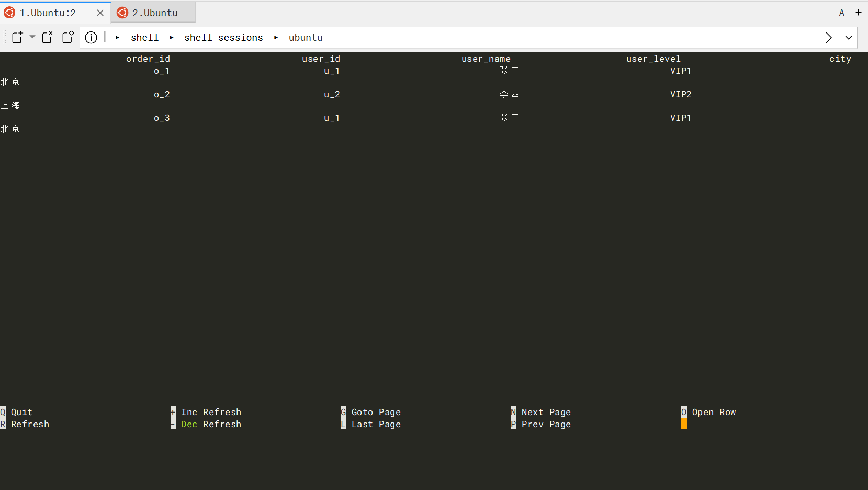The width and height of the screenshot is (868, 490).
Task: Click the Last Page command
Action: [x=376, y=424]
